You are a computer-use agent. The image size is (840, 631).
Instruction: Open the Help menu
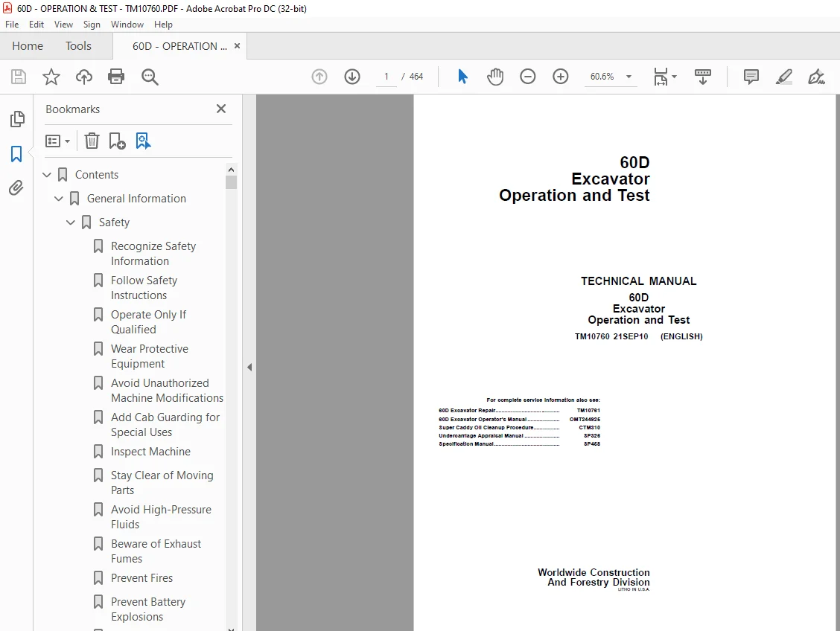(163, 24)
